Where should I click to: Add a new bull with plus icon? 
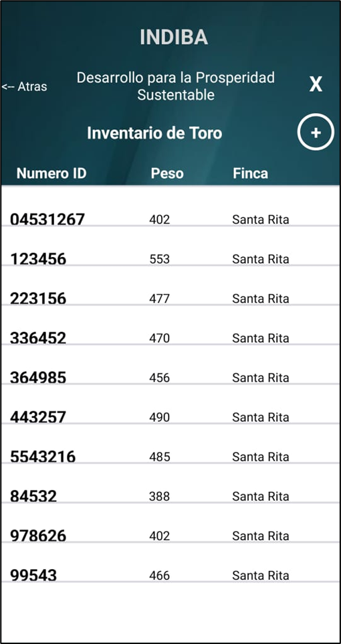click(316, 133)
